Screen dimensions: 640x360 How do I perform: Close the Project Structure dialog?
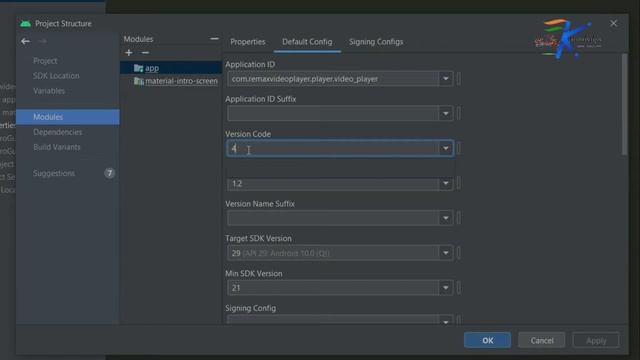[x=613, y=24]
